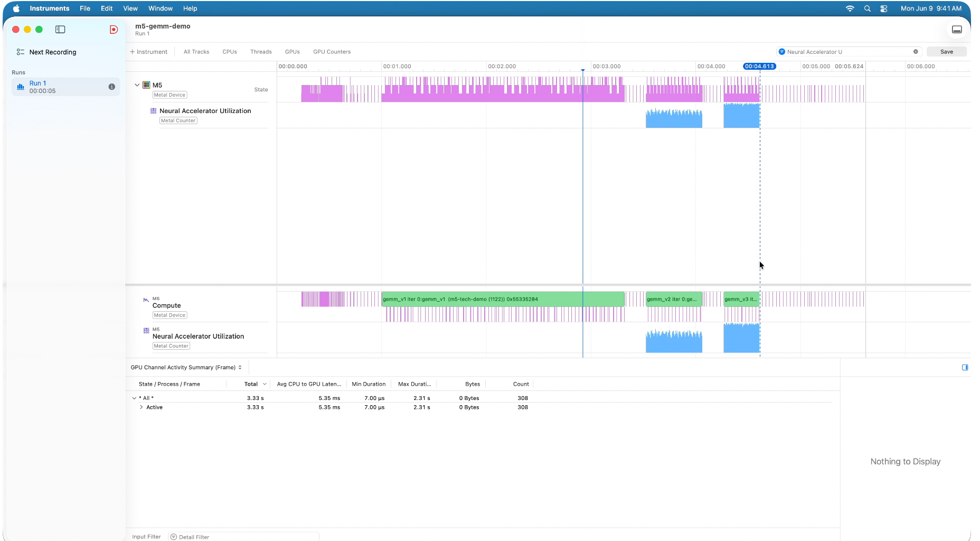Sort by the Total column
This screenshot has height=541, width=980.
[x=251, y=384]
